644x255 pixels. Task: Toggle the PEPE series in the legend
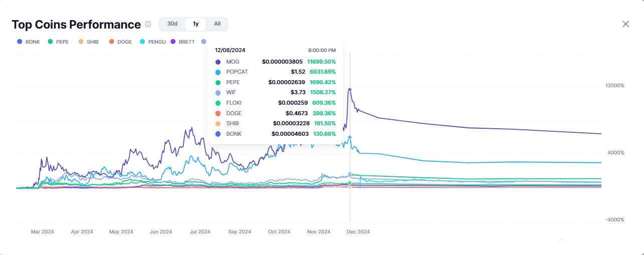[58, 42]
